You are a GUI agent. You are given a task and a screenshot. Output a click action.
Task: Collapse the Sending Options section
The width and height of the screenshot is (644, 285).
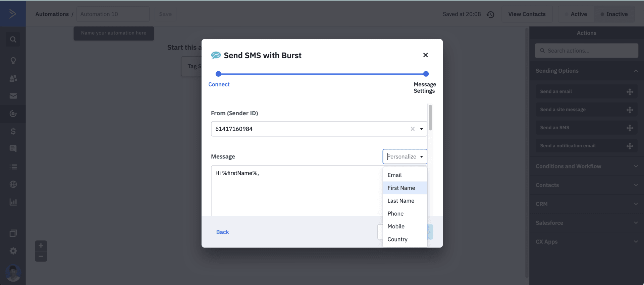[636, 71]
